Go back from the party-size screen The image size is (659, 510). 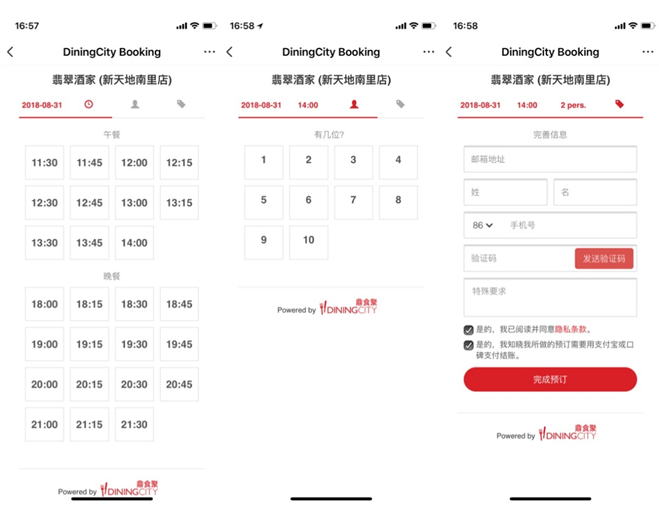(229, 52)
